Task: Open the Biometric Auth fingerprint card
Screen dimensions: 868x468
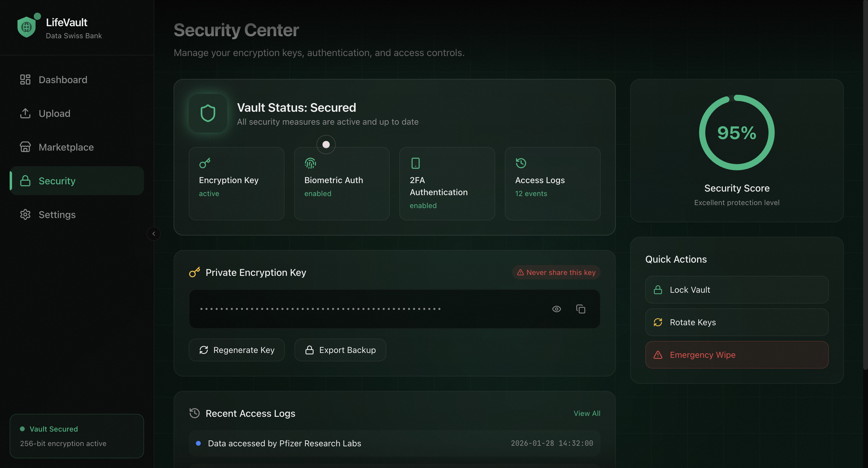Action: coord(341,183)
